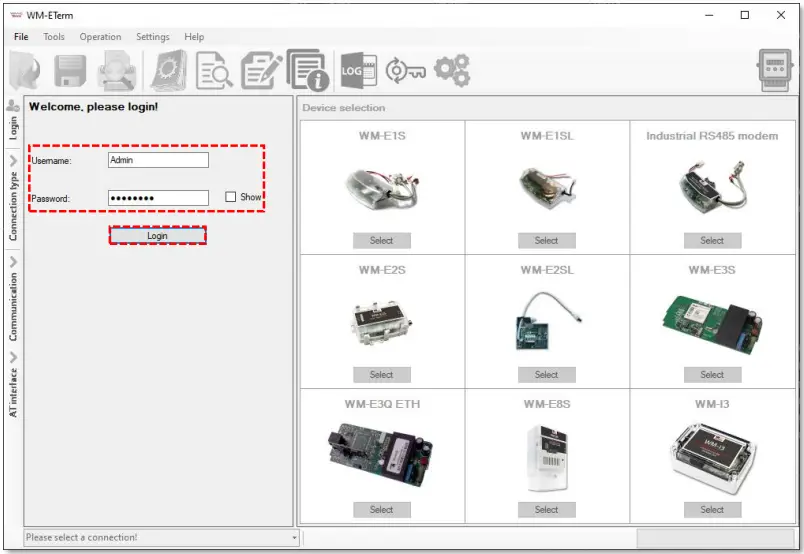Open the Settings menu

coord(153,37)
